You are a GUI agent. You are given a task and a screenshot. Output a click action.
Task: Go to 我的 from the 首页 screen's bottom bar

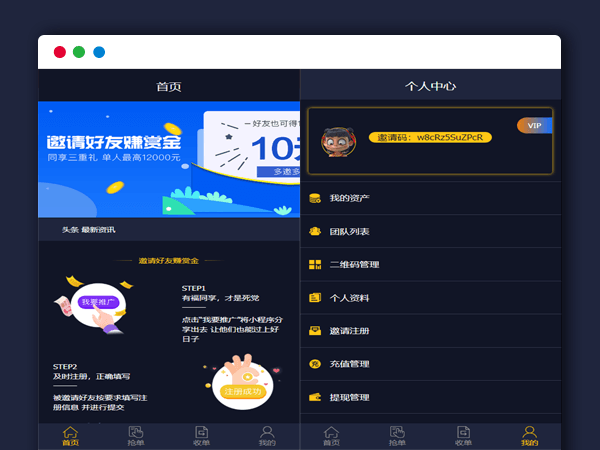(267, 436)
